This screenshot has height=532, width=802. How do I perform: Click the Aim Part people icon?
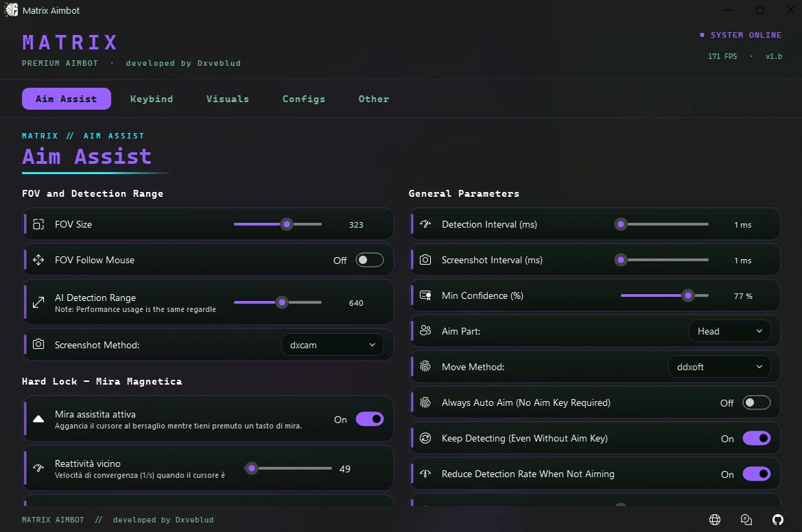click(425, 330)
